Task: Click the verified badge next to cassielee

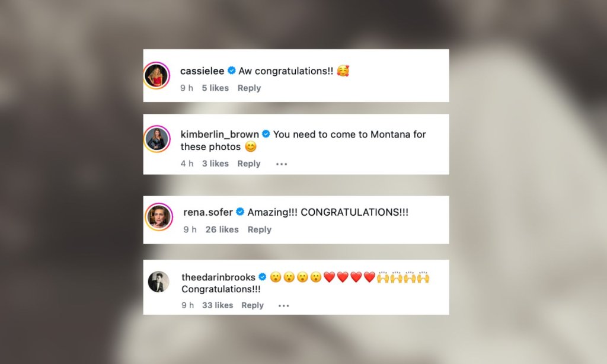Action: (x=232, y=71)
